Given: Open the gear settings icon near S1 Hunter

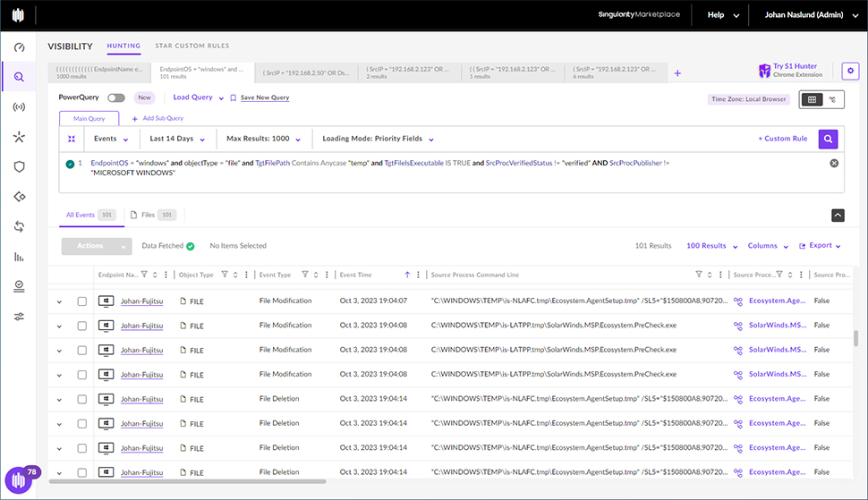Looking at the screenshot, I should coord(850,71).
